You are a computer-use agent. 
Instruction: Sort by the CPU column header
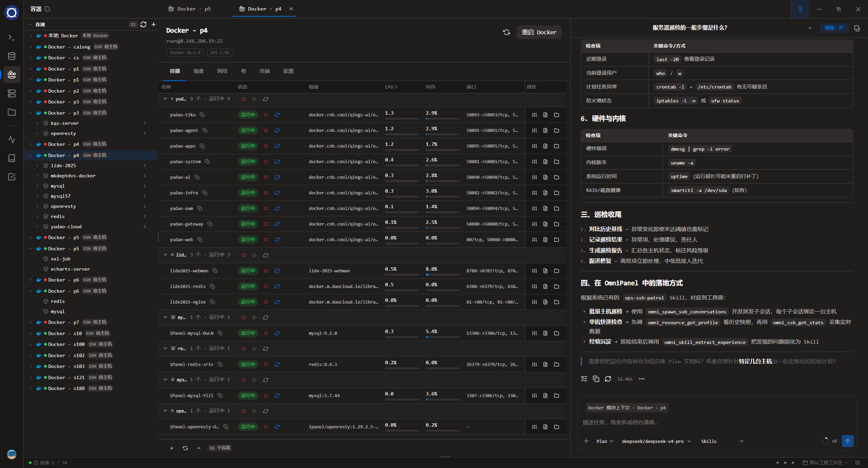click(x=391, y=87)
